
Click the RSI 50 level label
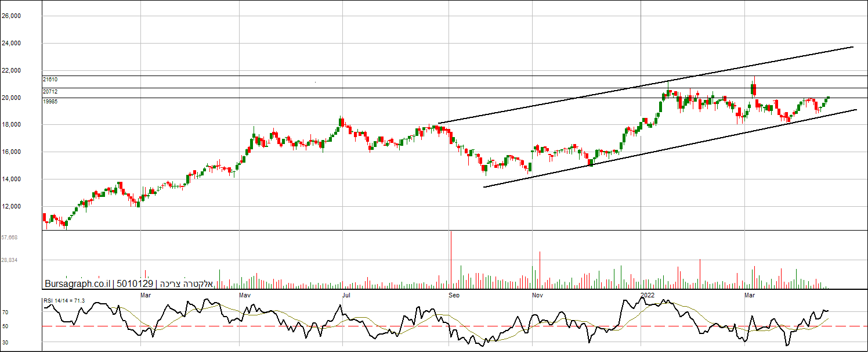tap(5, 326)
